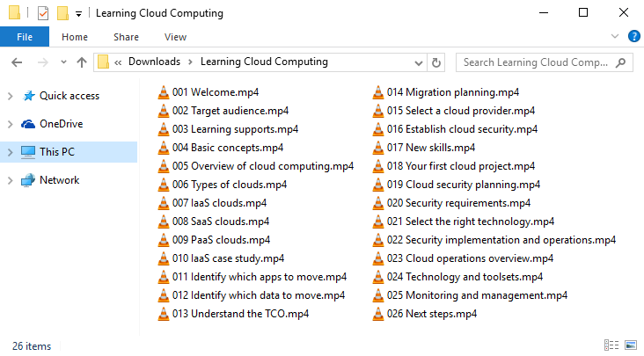
Task: Click the Help question mark icon
Action: (x=633, y=37)
